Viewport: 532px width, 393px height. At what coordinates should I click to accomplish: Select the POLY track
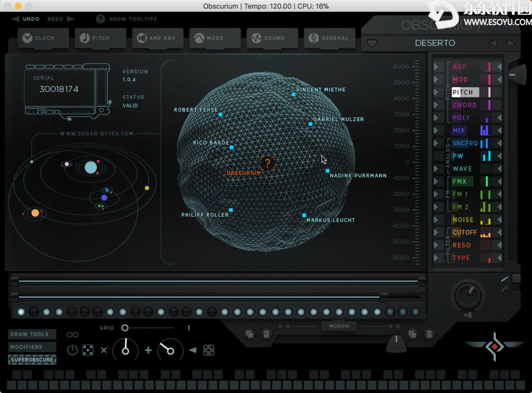pyautogui.click(x=461, y=118)
